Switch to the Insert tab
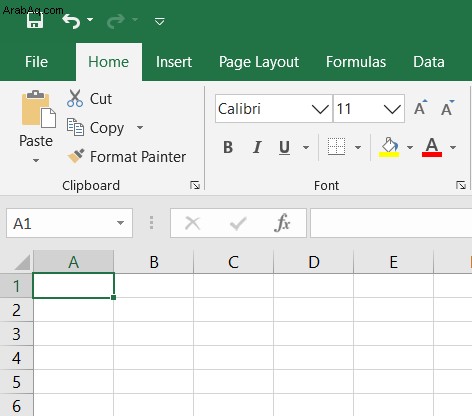This screenshot has width=472, height=416. 174,62
